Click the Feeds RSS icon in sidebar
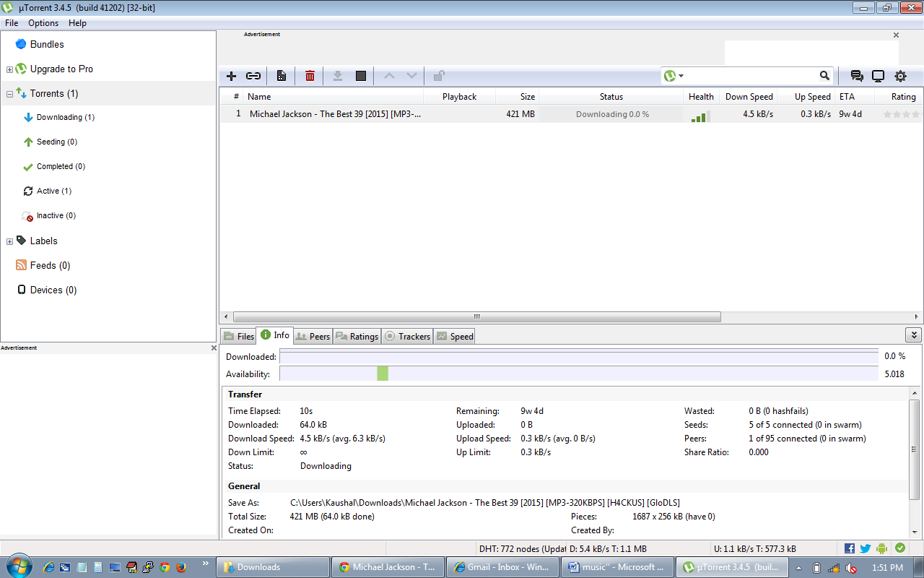The width and height of the screenshot is (924, 578). pyautogui.click(x=21, y=265)
